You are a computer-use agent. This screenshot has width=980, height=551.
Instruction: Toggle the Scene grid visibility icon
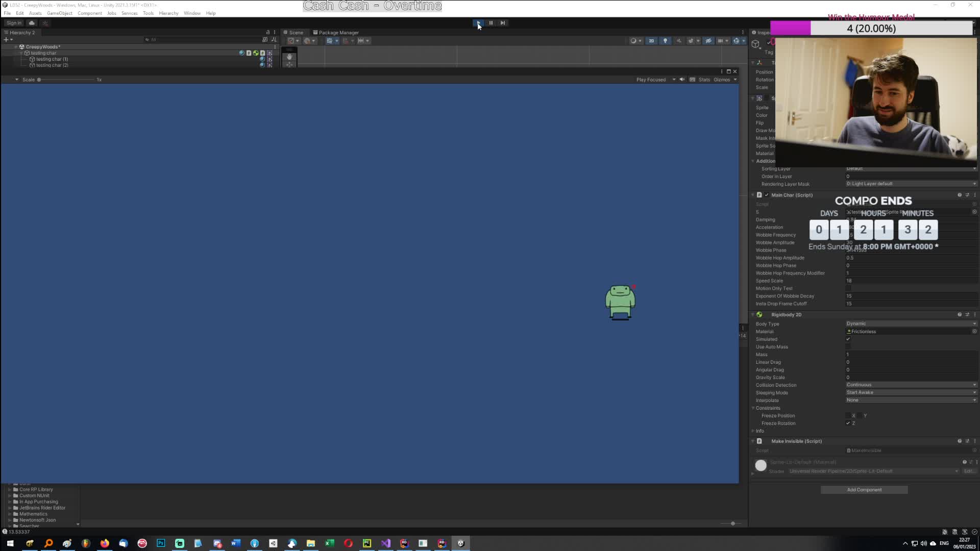coord(329,41)
